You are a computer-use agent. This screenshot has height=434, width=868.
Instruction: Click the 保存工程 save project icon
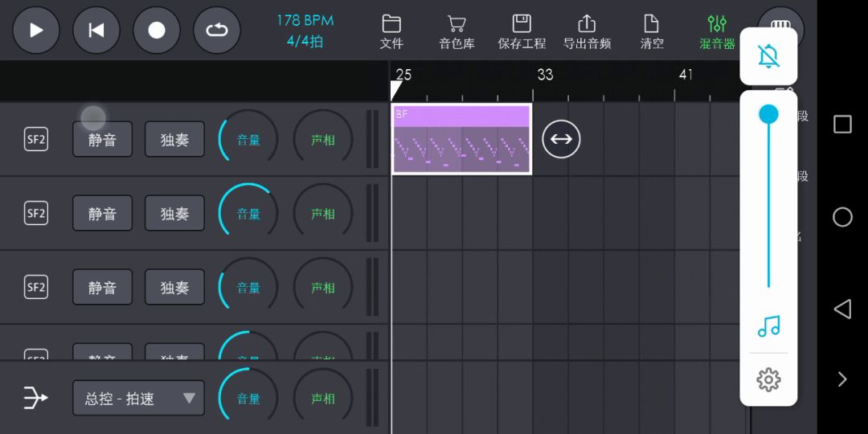click(x=522, y=32)
